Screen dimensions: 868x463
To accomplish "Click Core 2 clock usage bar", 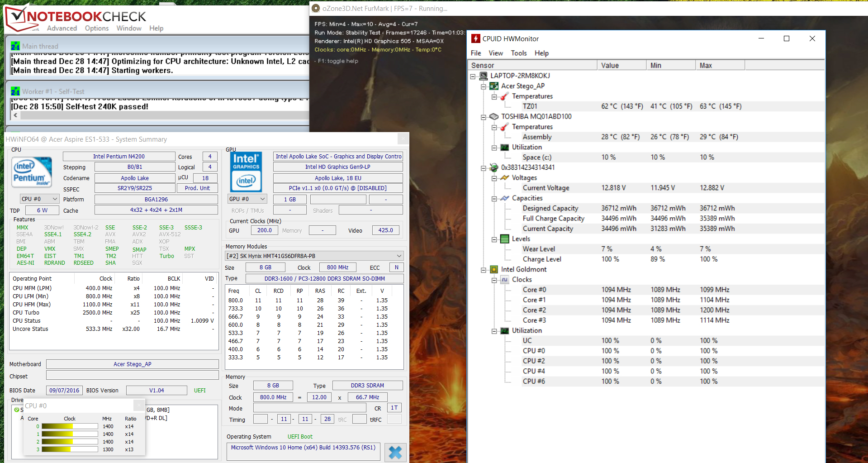I will click(70, 442).
